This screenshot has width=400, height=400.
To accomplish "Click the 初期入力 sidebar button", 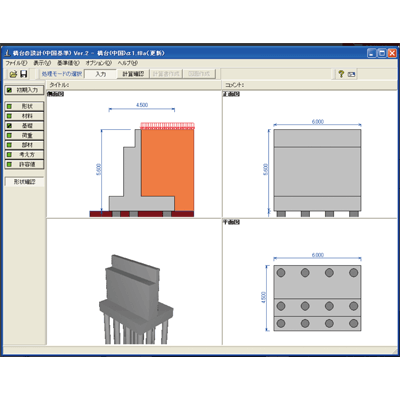I will click(x=24, y=90).
